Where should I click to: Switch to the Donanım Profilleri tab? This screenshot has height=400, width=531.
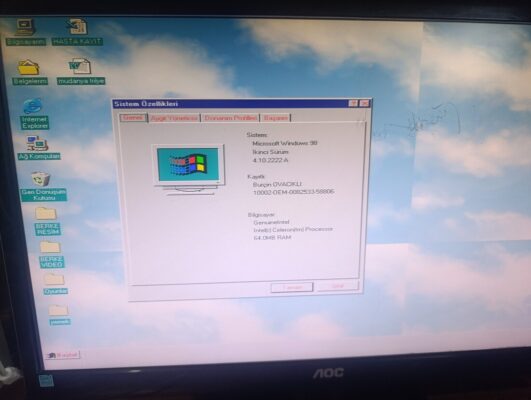pyautogui.click(x=230, y=118)
